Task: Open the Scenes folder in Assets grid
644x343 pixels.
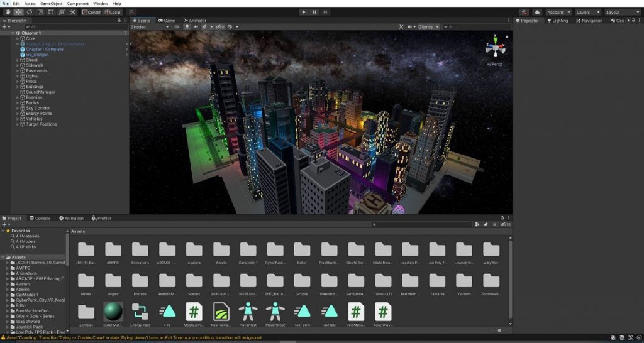Action: click(x=194, y=284)
